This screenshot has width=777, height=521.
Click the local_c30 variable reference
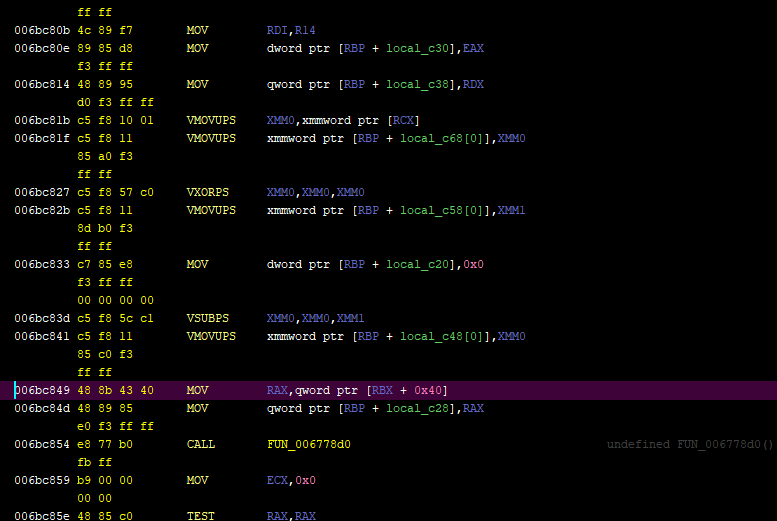(417, 48)
